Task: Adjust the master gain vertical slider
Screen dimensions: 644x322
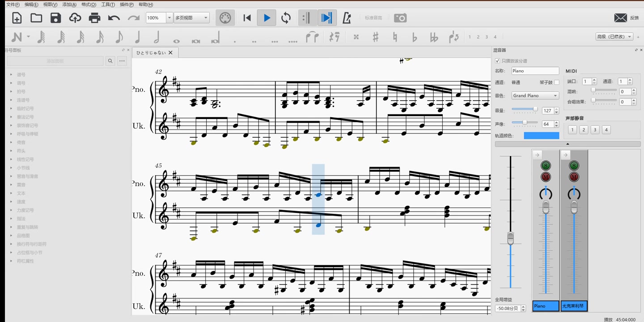Action: coord(510,222)
